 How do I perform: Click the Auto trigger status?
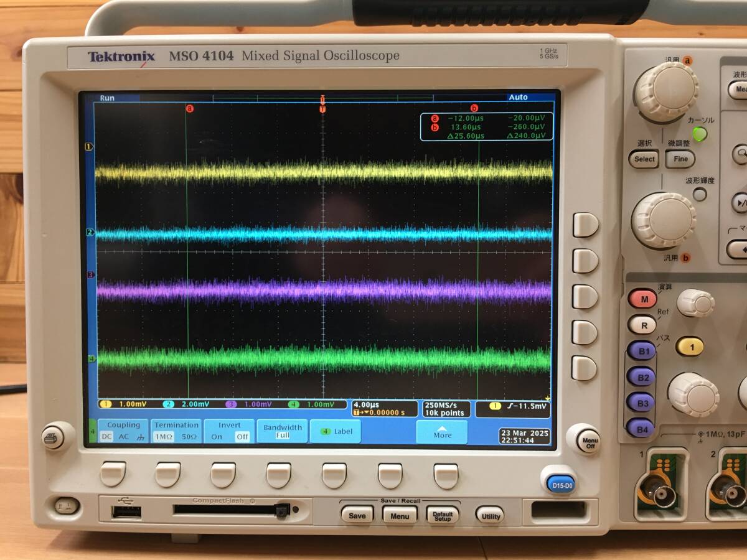518,97
